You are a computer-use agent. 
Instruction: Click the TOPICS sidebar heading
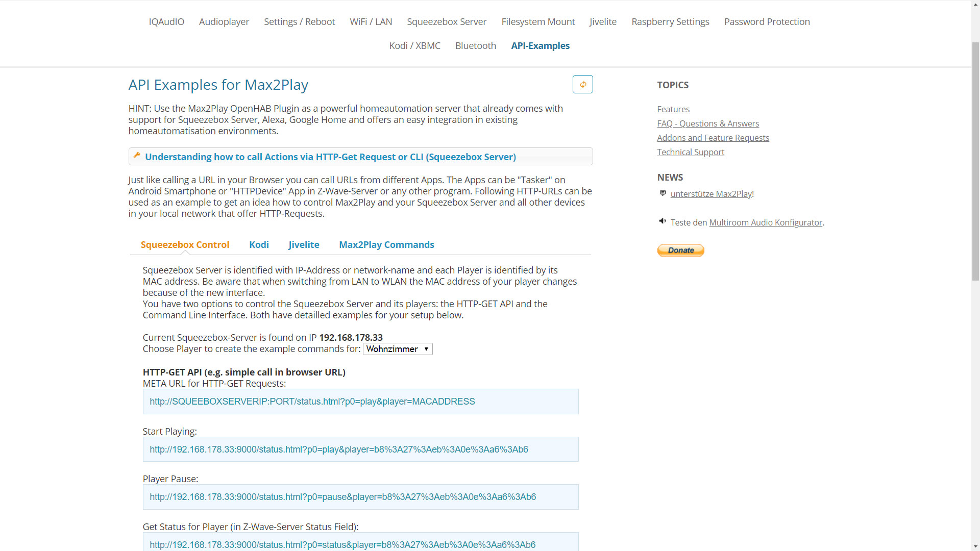tap(672, 85)
